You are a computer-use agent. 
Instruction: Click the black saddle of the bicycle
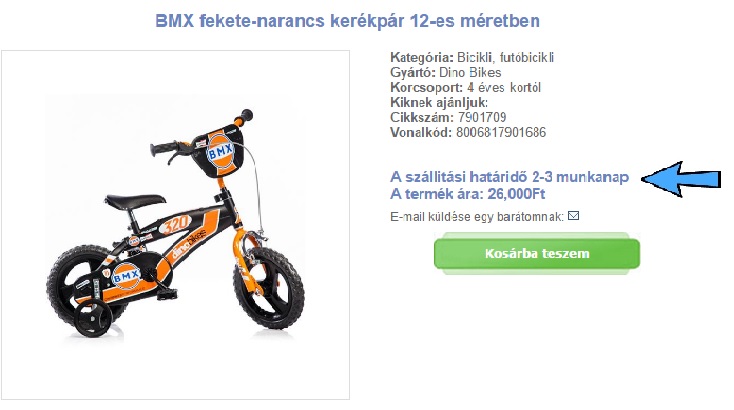[135, 201]
